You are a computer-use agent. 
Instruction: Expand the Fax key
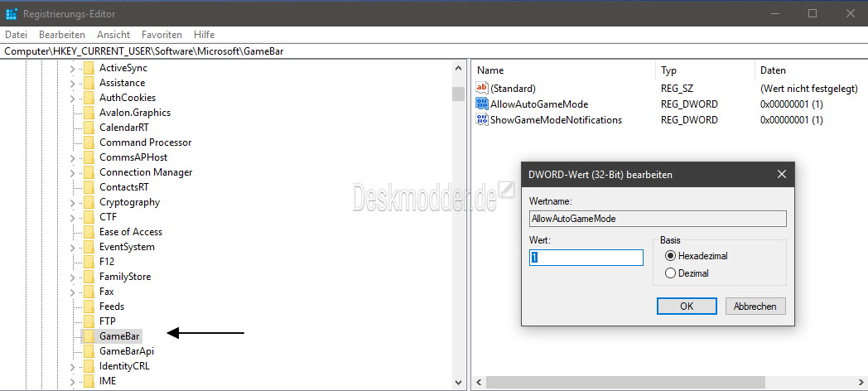[x=73, y=292]
